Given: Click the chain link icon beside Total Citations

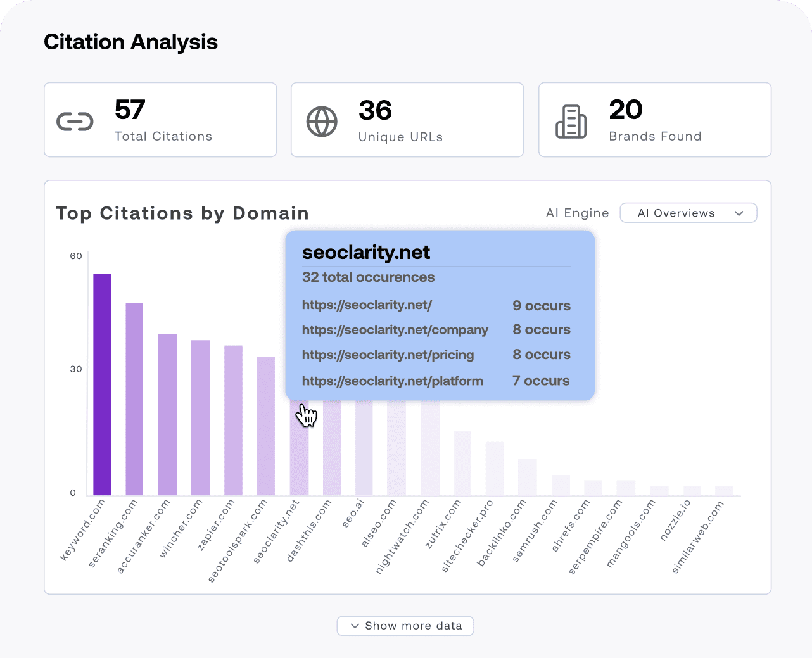Looking at the screenshot, I should [x=75, y=121].
